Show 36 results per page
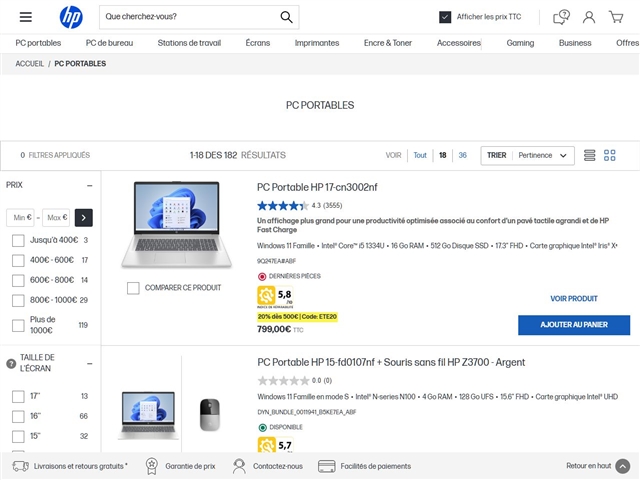Screen dimensions: 640x480 tap(462, 155)
